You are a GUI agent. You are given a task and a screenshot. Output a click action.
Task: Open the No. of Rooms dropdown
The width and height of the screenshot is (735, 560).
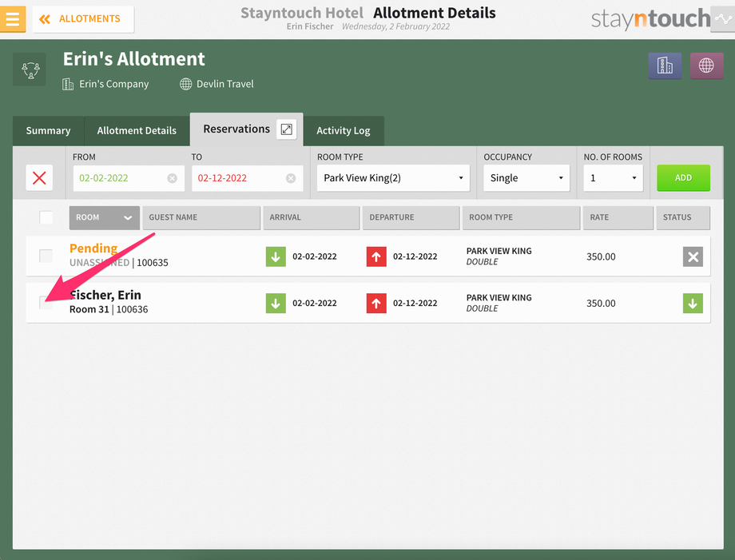point(613,178)
